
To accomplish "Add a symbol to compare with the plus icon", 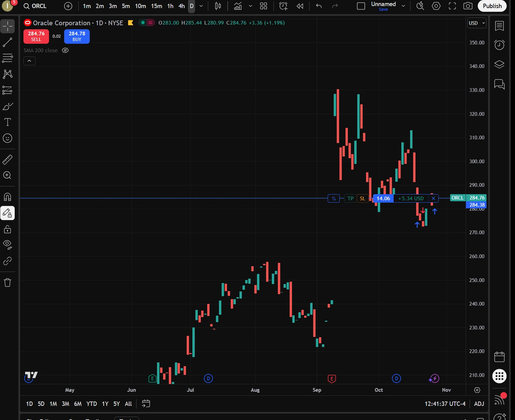I will tap(68, 6).
